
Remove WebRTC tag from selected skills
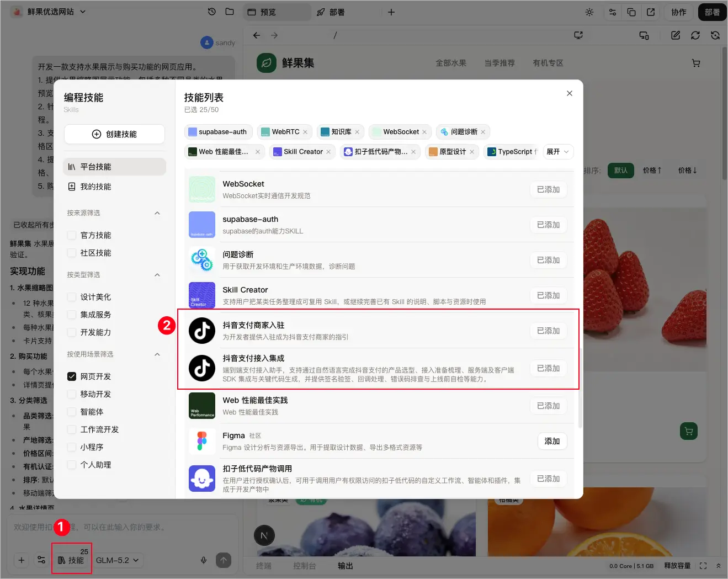[x=305, y=132]
